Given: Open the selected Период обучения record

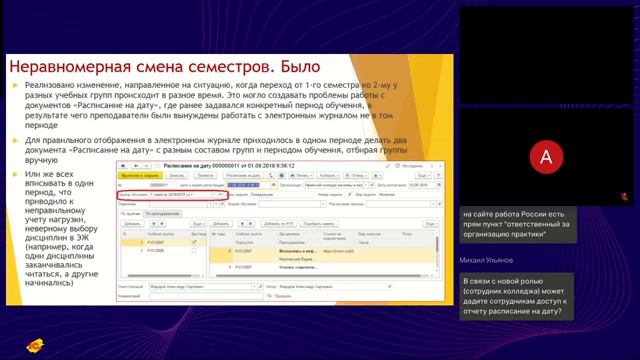Looking at the screenshot, I should tap(220, 195).
